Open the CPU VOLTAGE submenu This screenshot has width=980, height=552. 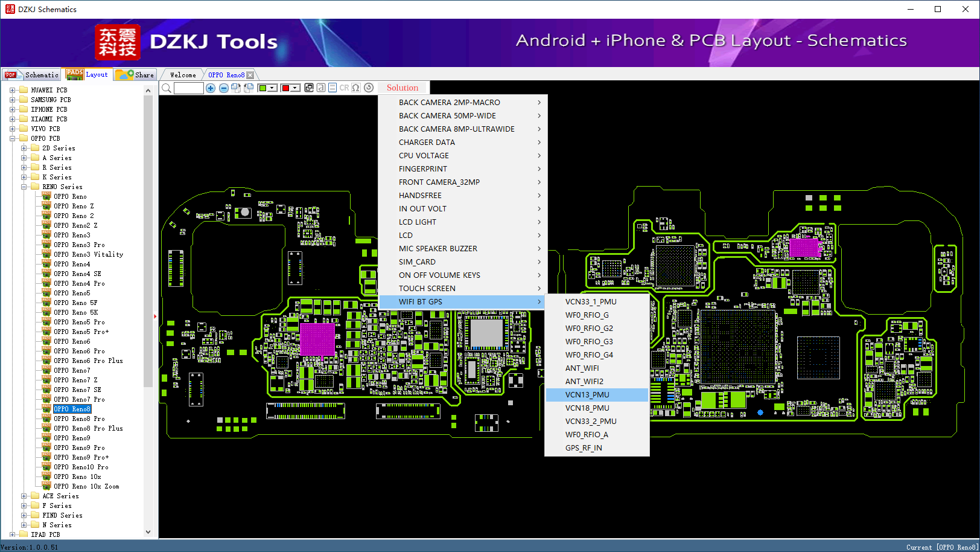pyautogui.click(x=463, y=156)
